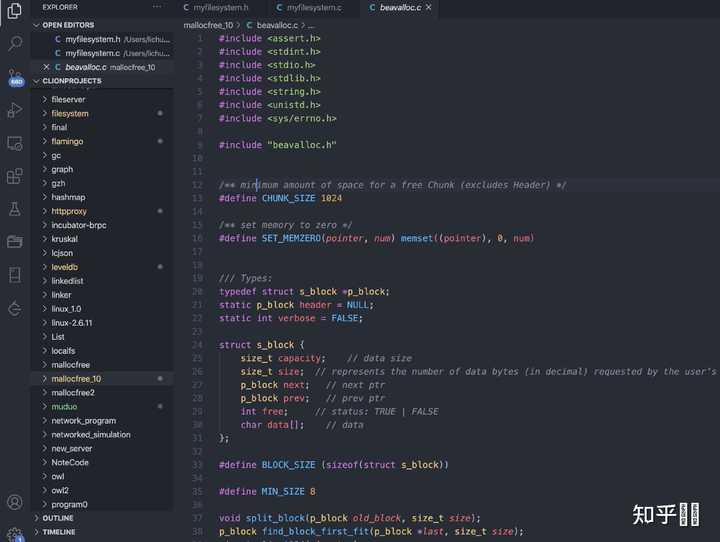Click BLOCK_SIZE define in the code
Viewport: 720px width, 542px height.
click(288, 465)
